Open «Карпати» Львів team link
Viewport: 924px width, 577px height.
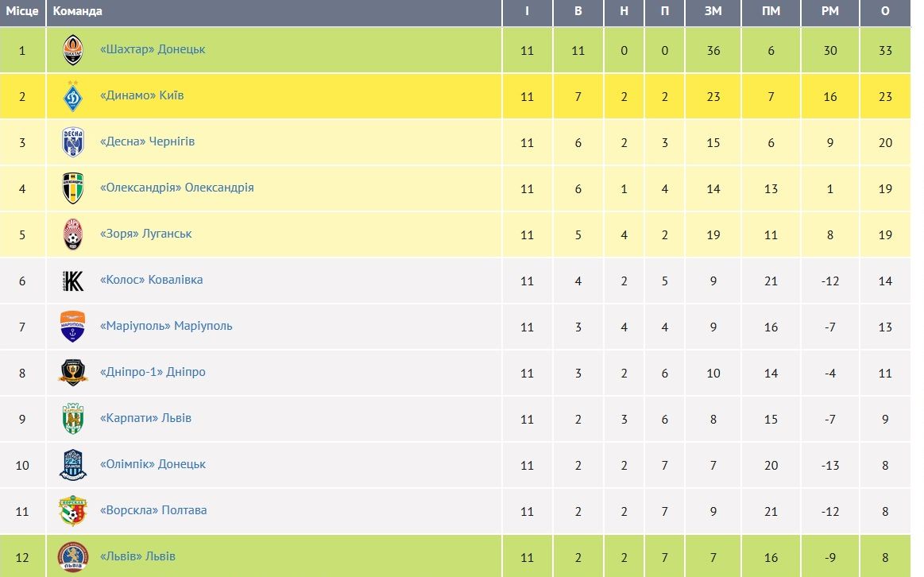(x=146, y=418)
